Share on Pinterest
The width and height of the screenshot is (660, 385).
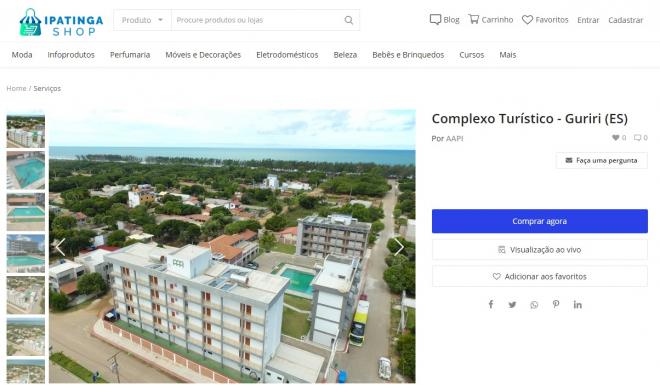pos(556,304)
